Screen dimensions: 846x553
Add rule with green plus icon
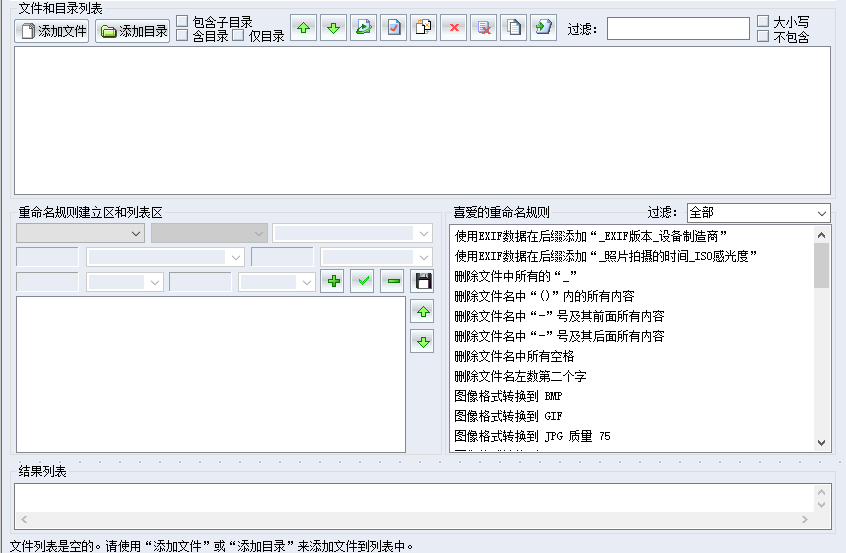333,281
